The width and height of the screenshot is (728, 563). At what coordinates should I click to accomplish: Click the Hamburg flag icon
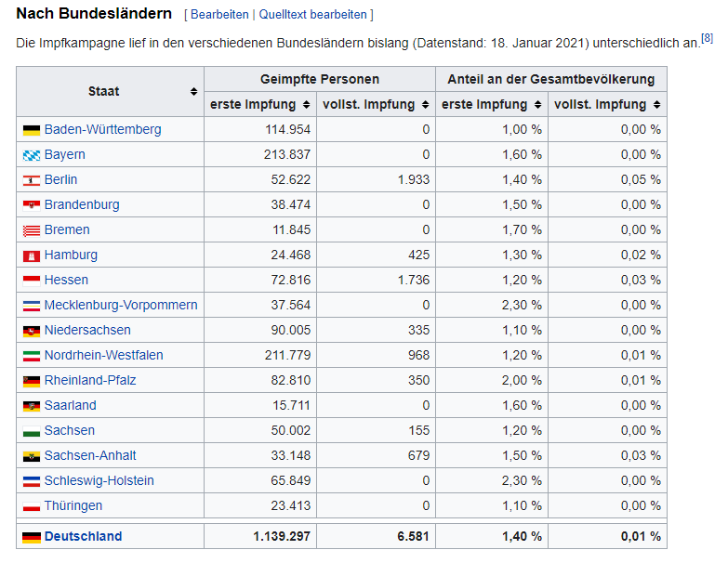coord(32,255)
